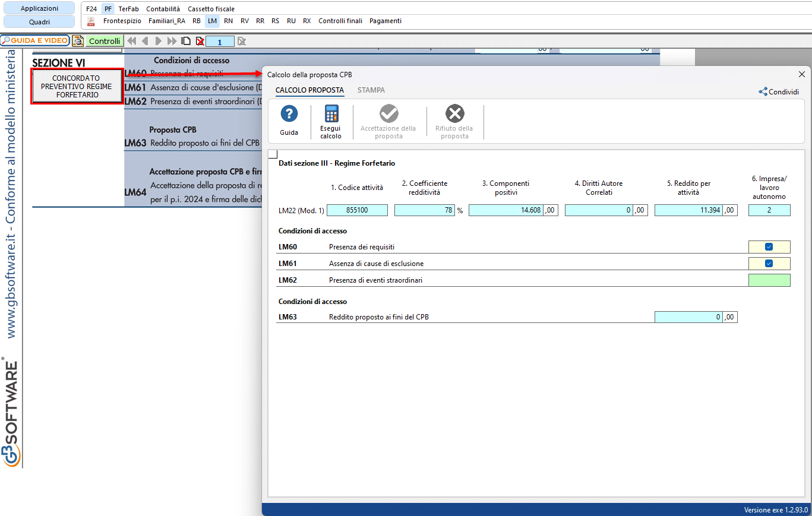Click Codice attività field 855100
812x516 pixels.
[x=357, y=210]
